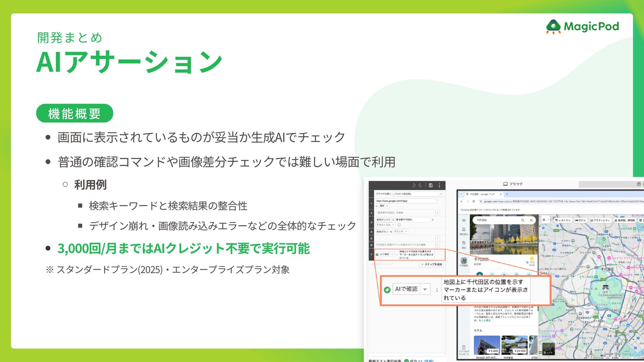Click the もっと見る link in the description
Image resolution: width=644 pixels, height=362 pixels.
click(x=484, y=320)
